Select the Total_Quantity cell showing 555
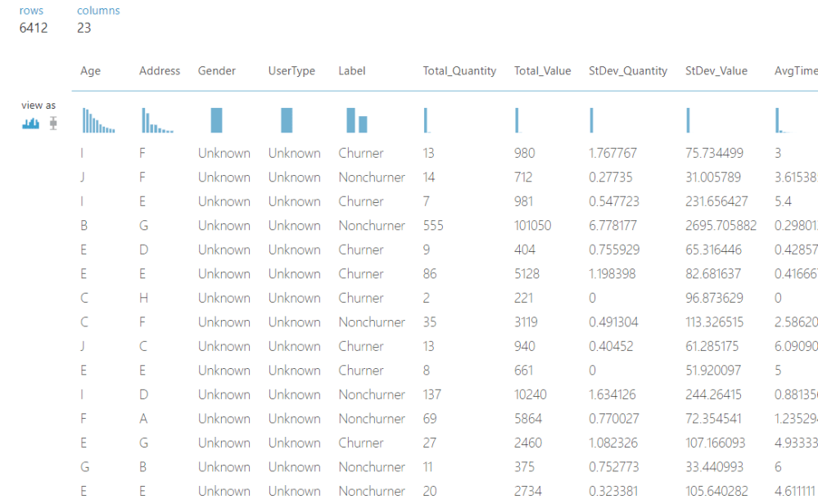The image size is (818, 504). pyautogui.click(x=433, y=226)
